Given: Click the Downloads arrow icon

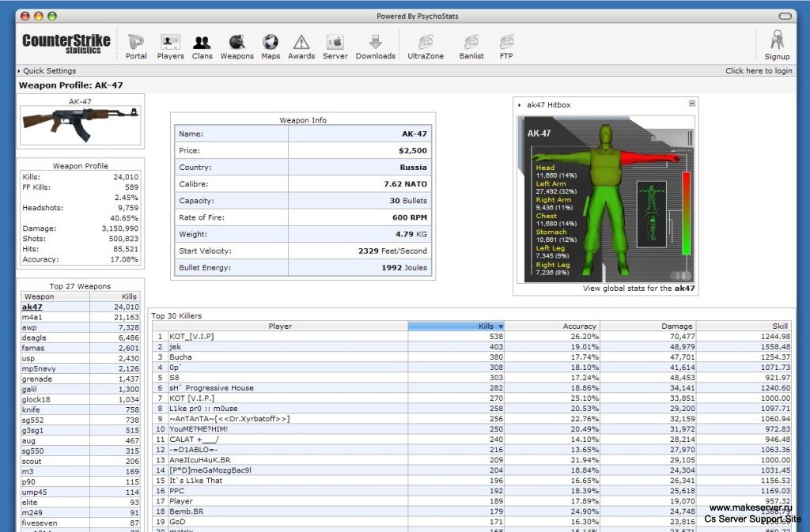Looking at the screenshot, I should (376, 42).
